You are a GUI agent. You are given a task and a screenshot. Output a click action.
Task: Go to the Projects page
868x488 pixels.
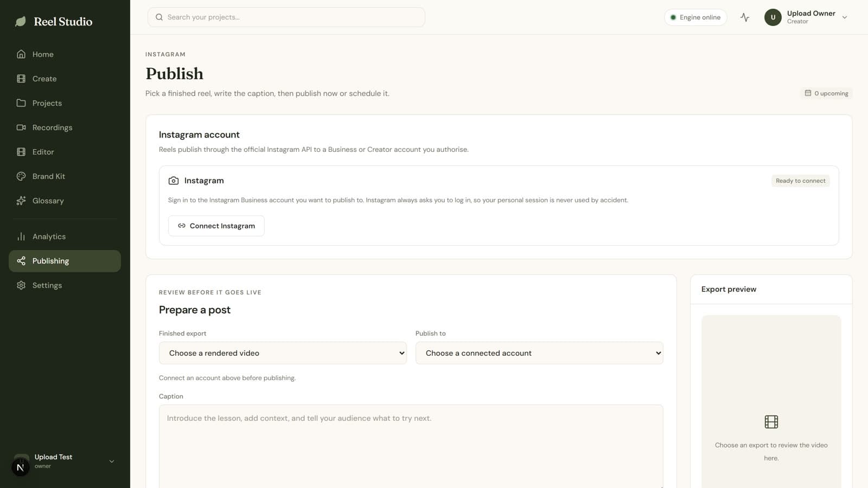click(65, 103)
